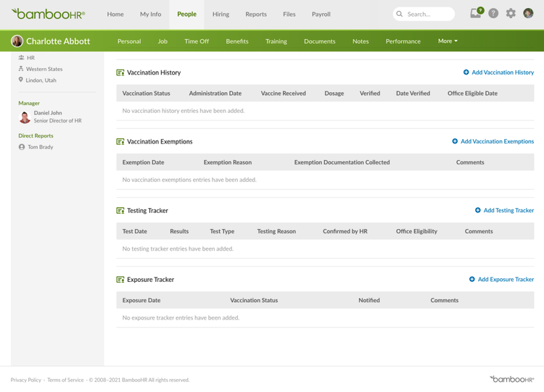Screen dimensions: 544x392
Task: Open the Reports tab
Action: coord(256,14)
